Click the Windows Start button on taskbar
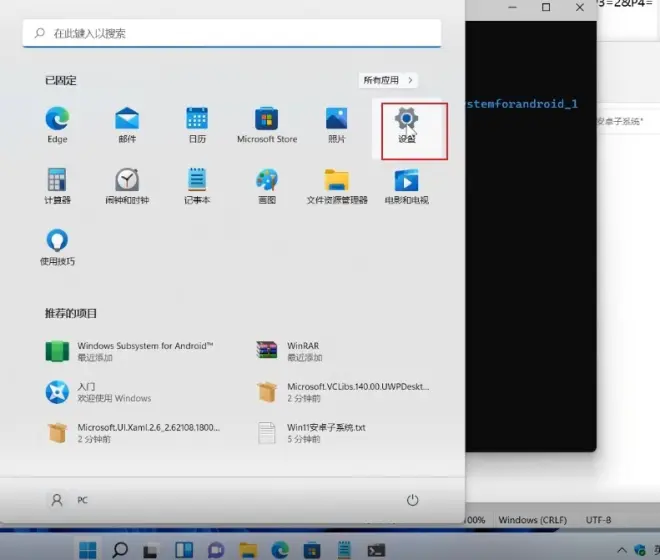 point(88,550)
